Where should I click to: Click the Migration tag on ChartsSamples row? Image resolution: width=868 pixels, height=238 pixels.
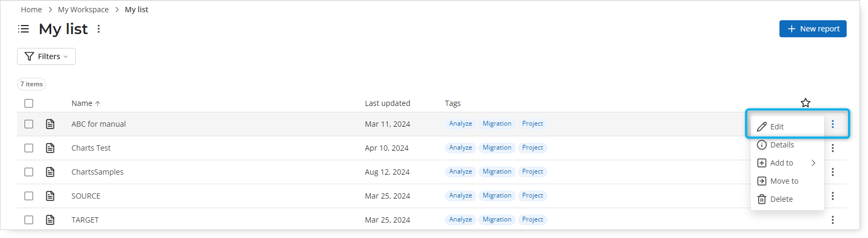click(x=497, y=171)
